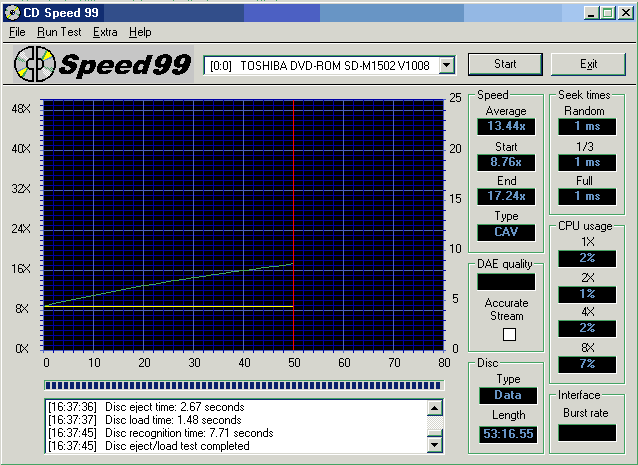Click the title bar CD icon
The width and height of the screenshot is (638, 465).
[12, 12]
